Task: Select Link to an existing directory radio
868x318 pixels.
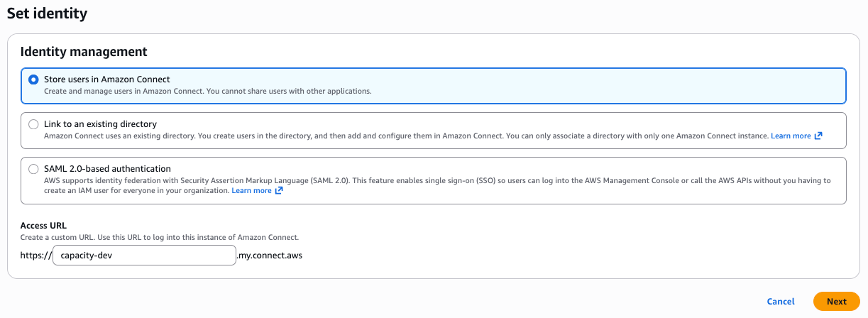Action: [33, 124]
